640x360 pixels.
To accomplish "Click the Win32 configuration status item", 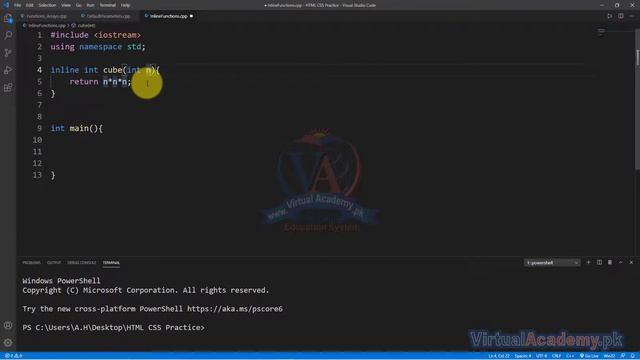I will pos(609,356).
